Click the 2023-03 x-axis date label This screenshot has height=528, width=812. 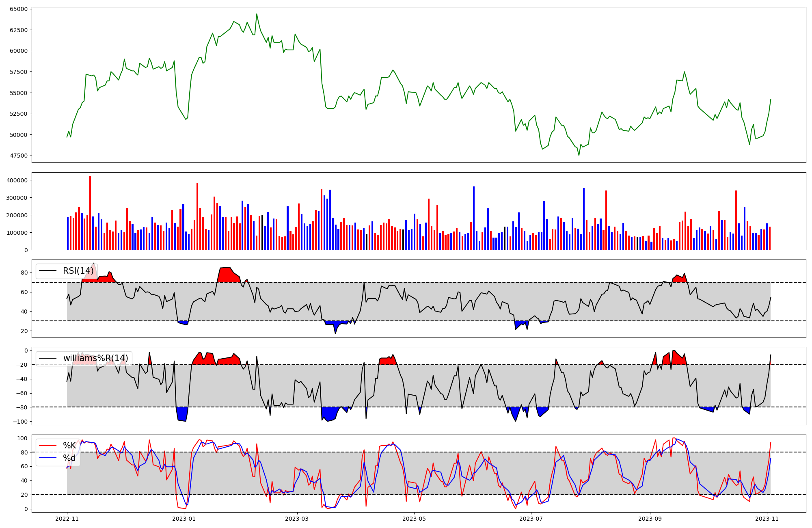(x=297, y=519)
